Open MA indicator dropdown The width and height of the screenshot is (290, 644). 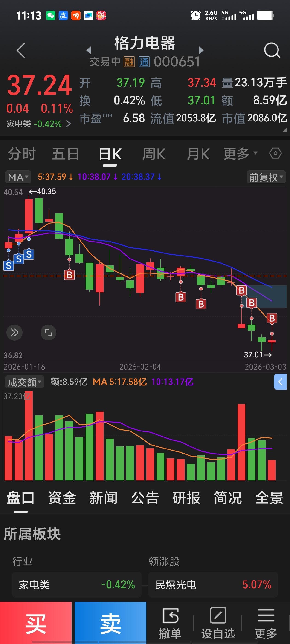click(x=18, y=177)
